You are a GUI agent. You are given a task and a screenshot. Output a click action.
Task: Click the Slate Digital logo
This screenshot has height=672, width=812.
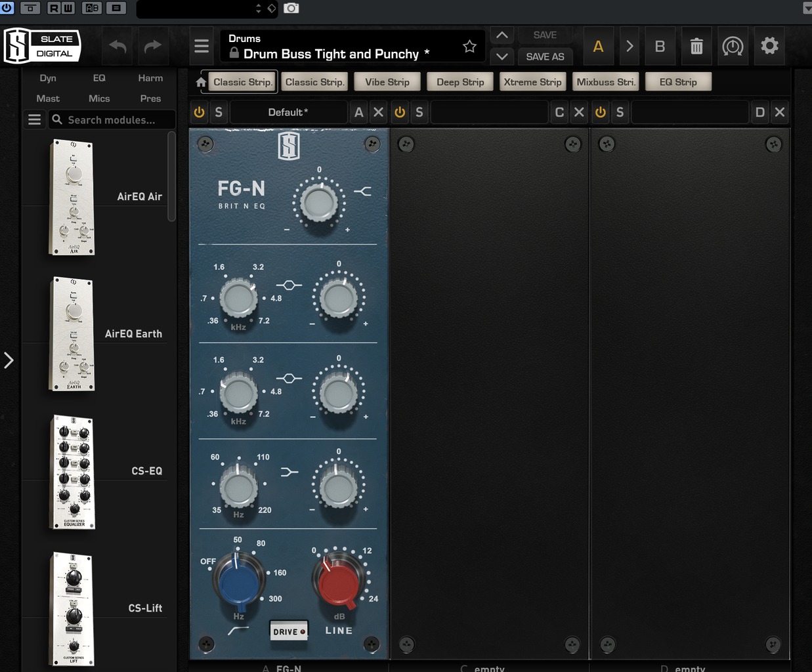click(x=43, y=46)
